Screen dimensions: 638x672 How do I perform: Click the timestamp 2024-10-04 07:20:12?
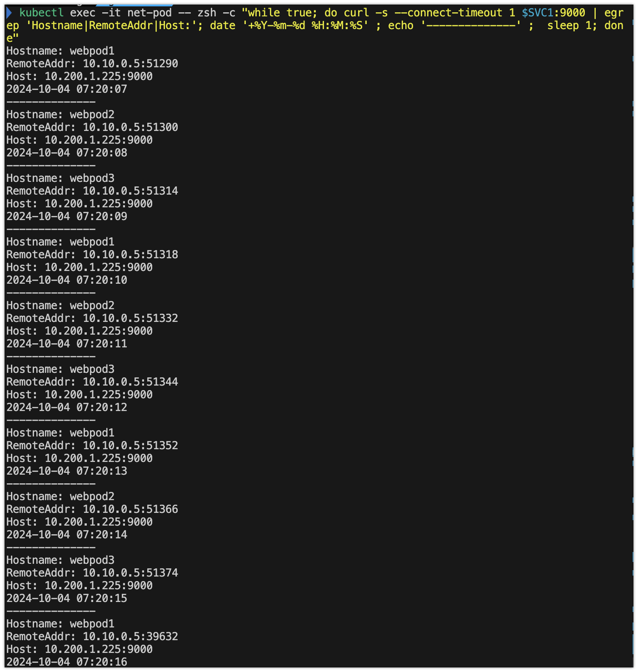(67, 407)
